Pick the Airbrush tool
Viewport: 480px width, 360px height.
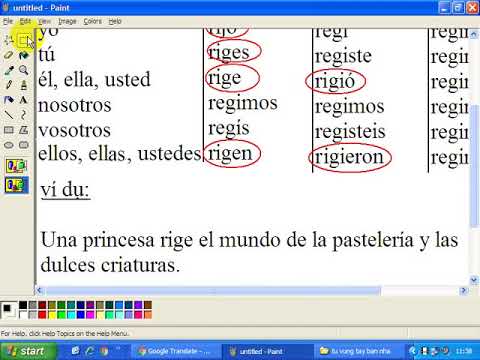coord(9,100)
